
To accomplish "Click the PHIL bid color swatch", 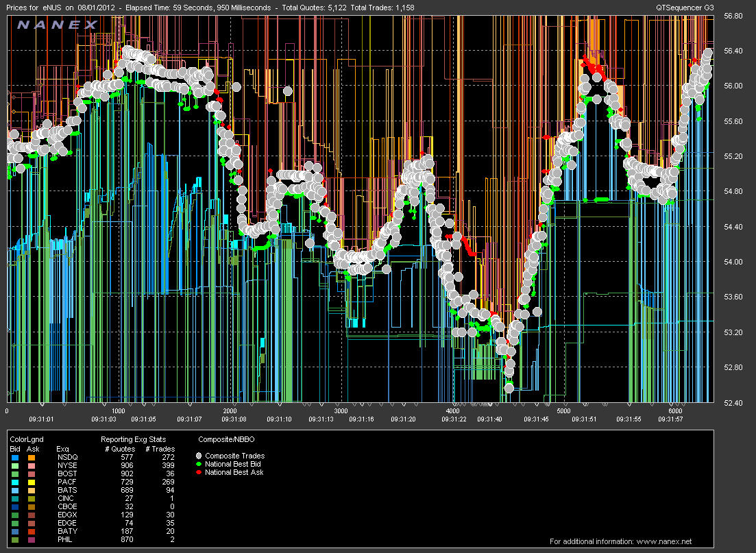I will [x=16, y=539].
